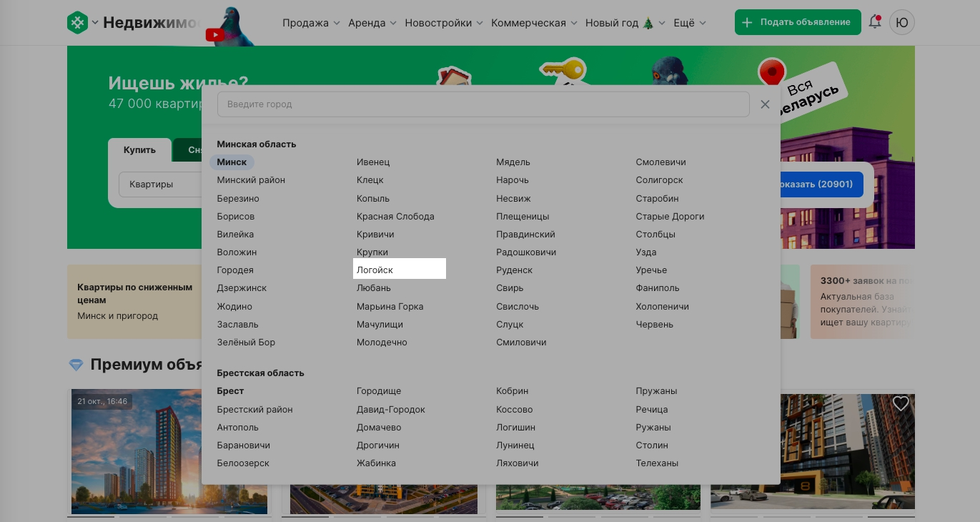Select Брестский район
The width and height of the screenshot is (980, 522).
tap(254, 410)
